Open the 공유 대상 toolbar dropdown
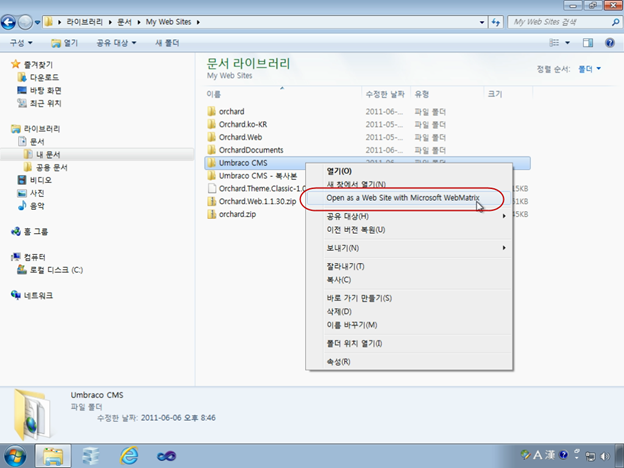The image size is (624, 468). click(x=116, y=43)
